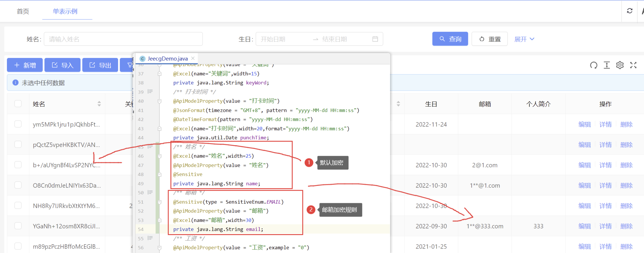
Task: Click the 生日 column header
Action: click(x=431, y=104)
